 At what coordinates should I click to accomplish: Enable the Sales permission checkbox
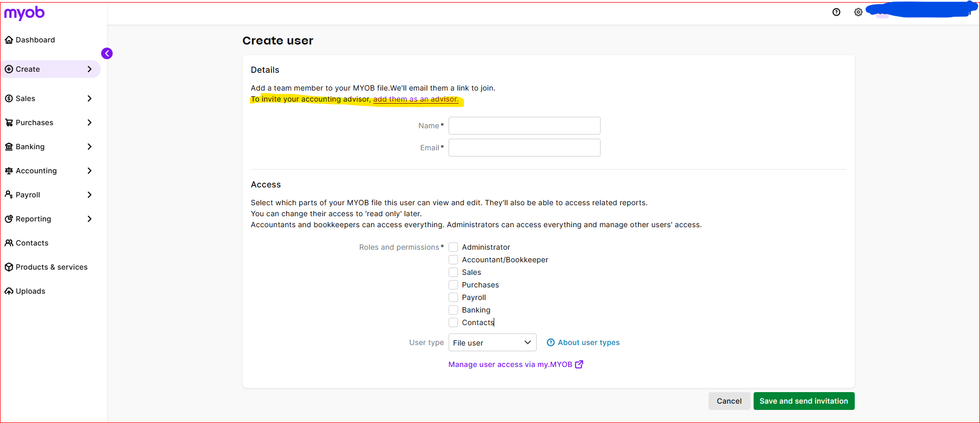(453, 272)
